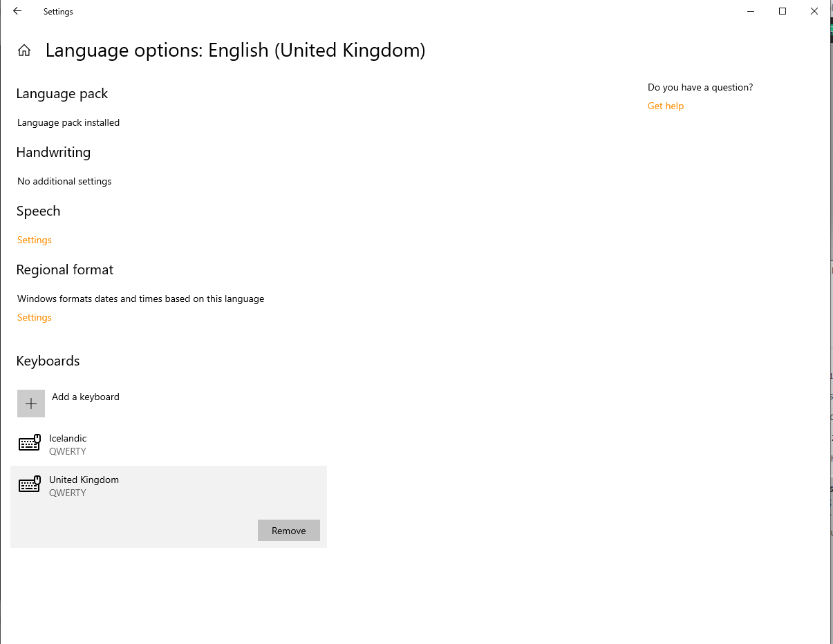This screenshot has width=833, height=644.
Task: Remove the United Kingdom keyboard
Action: 288,531
